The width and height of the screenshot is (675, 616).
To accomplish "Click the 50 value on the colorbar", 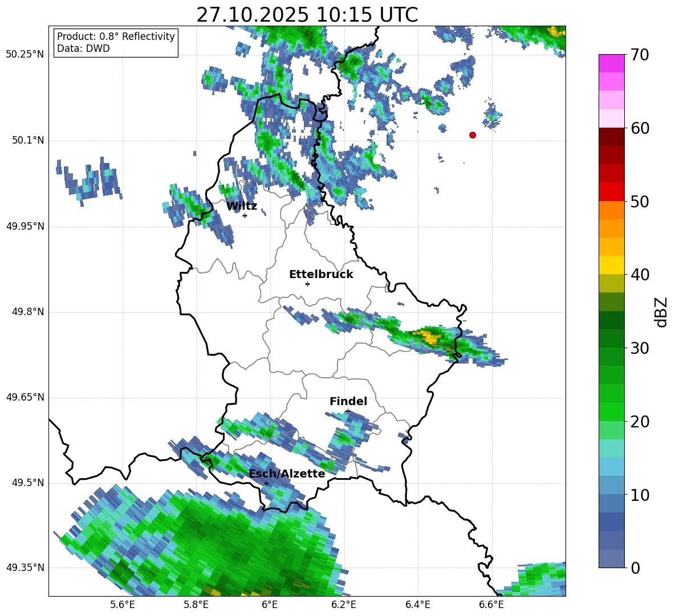I will [x=640, y=202].
